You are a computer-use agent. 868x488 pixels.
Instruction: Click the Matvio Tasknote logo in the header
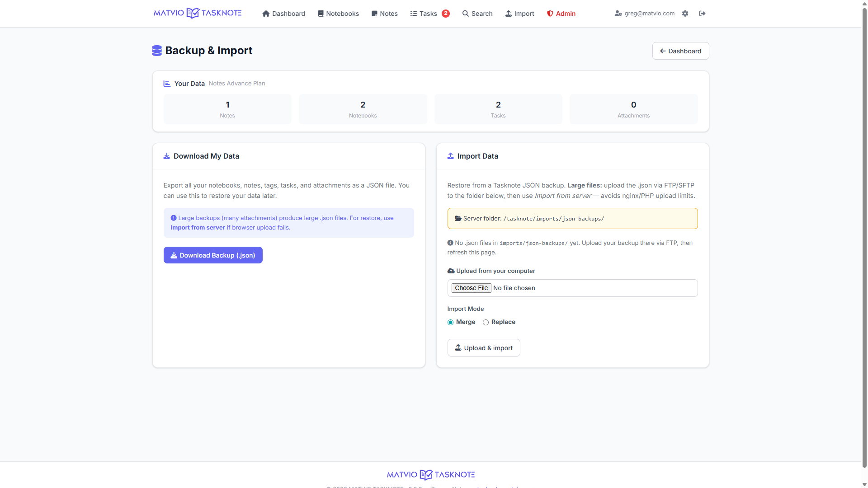click(x=198, y=13)
